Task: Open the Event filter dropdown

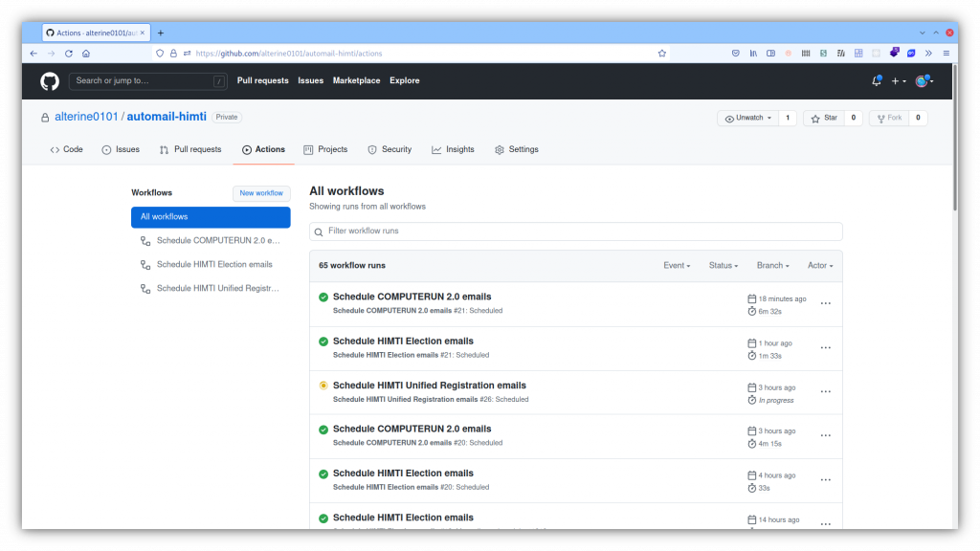Action: coord(677,265)
